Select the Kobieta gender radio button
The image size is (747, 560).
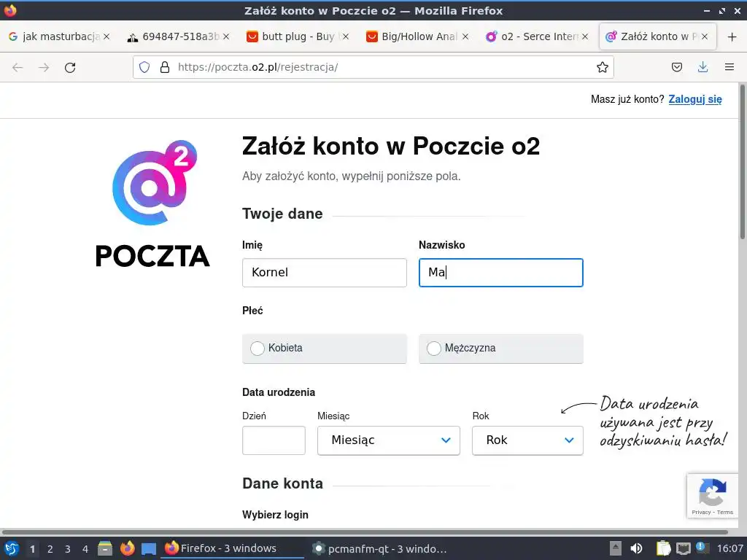pyautogui.click(x=258, y=349)
